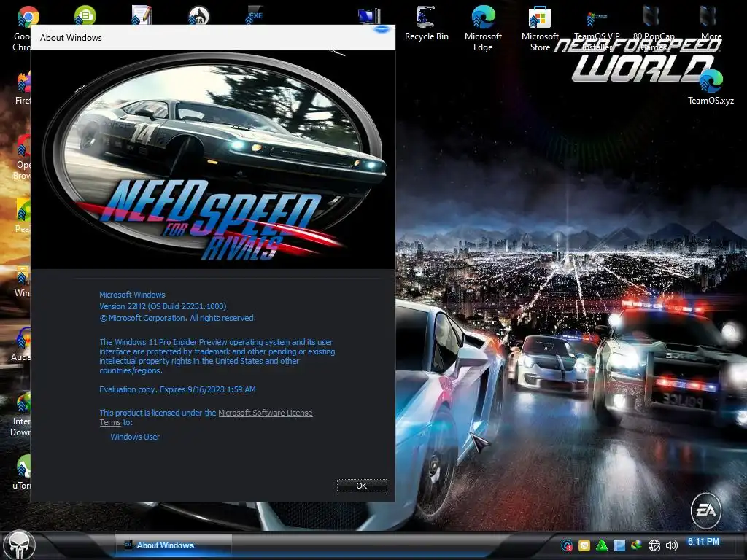Open the Recycle Bin desktop icon
This screenshot has width=747, height=560.
pos(426,23)
